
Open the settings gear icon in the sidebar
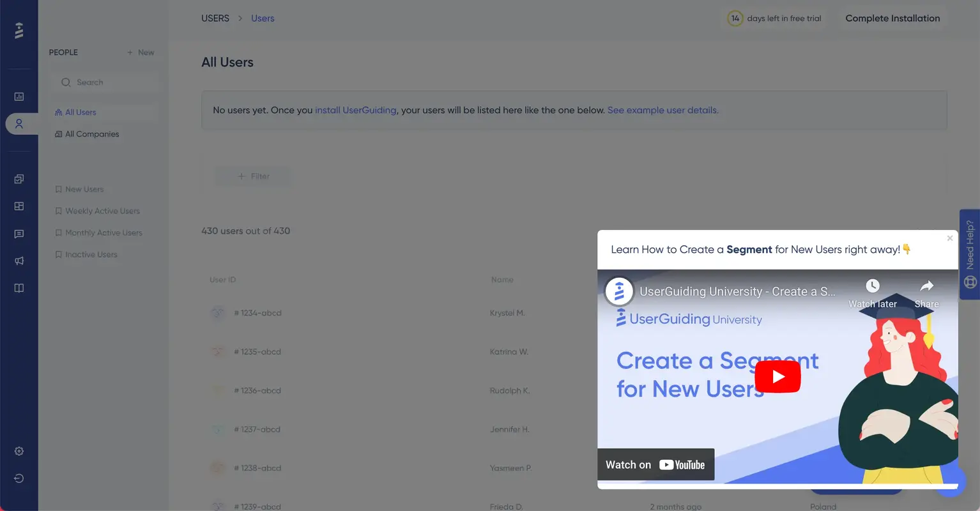19,451
